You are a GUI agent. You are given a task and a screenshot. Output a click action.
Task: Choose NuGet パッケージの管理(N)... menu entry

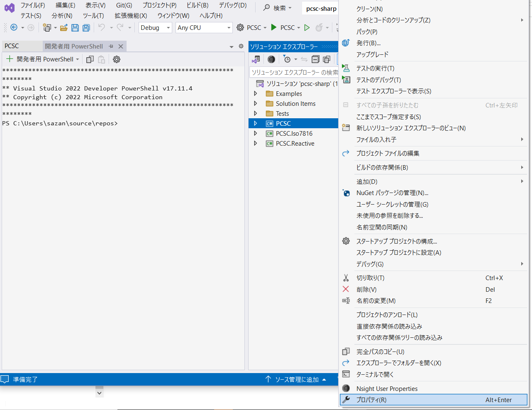[433, 193]
